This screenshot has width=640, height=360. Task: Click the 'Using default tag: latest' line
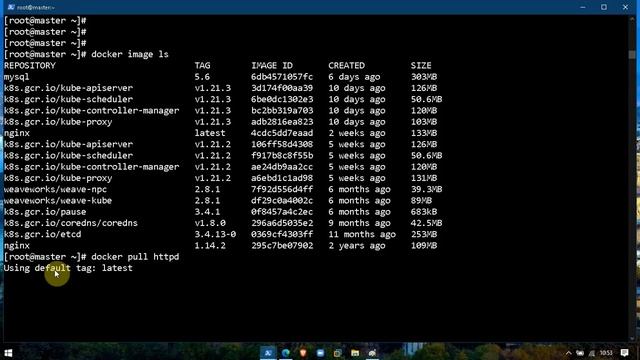(x=68, y=268)
